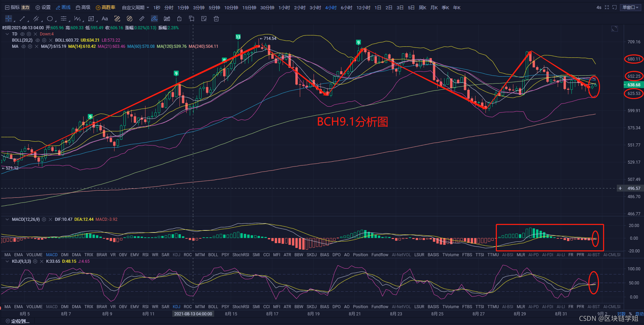Toggle visibility of TD indicator
Image resolution: width=644 pixels, height=325 pixels.
(22, 34)
